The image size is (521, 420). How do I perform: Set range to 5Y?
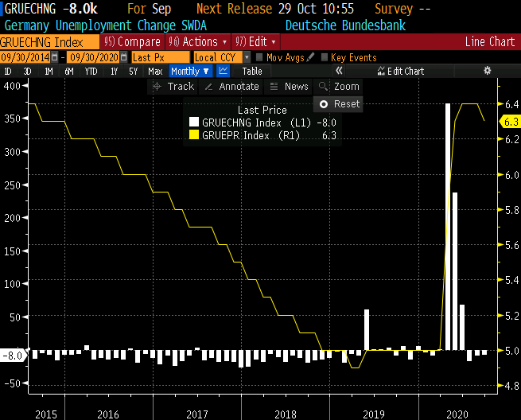[x=133, y=72]
